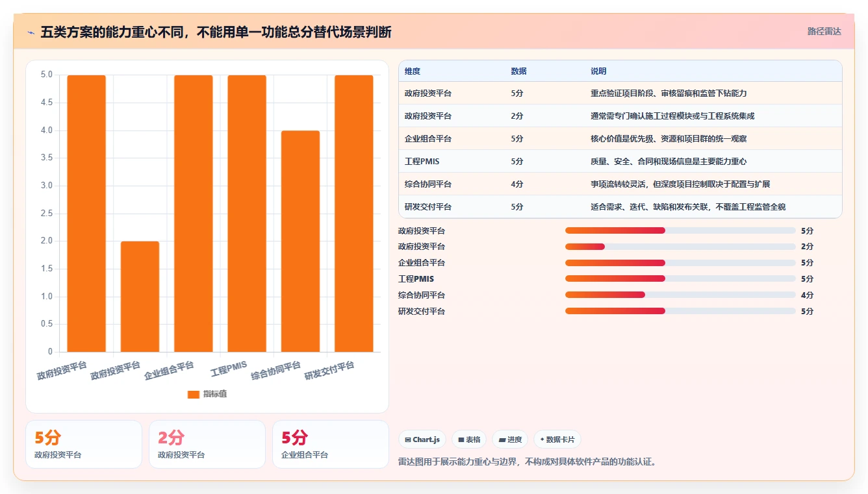Image resolution: width=868 pixels, height=494 pixels.
Task: Click the 5.0 tick on the y-axis
Action: coord(47,75)
